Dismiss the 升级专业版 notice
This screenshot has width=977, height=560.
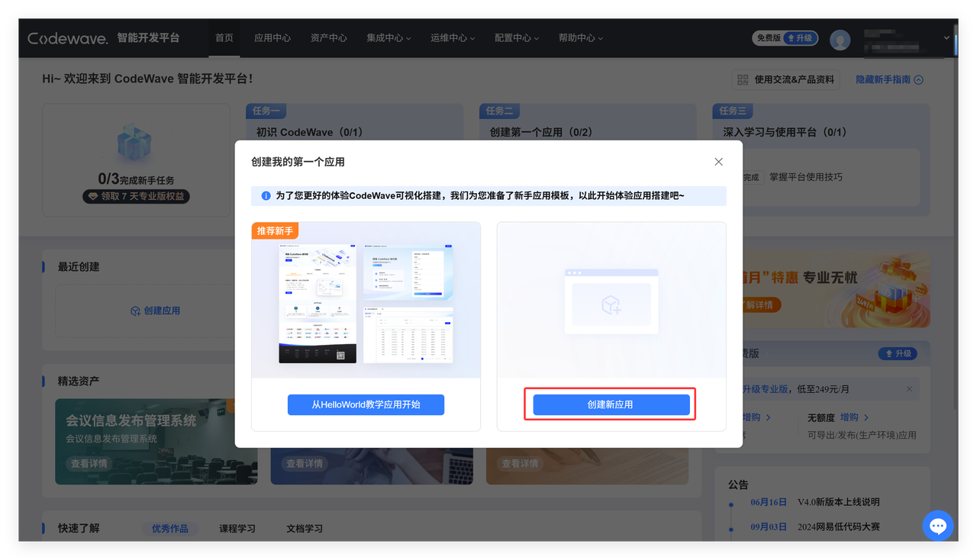[909, 389]
